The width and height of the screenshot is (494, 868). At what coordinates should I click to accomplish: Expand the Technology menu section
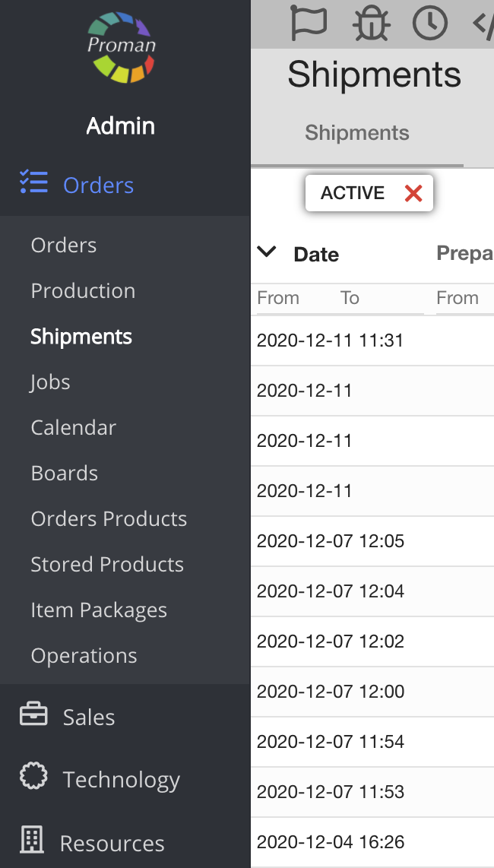coord(122,779)
